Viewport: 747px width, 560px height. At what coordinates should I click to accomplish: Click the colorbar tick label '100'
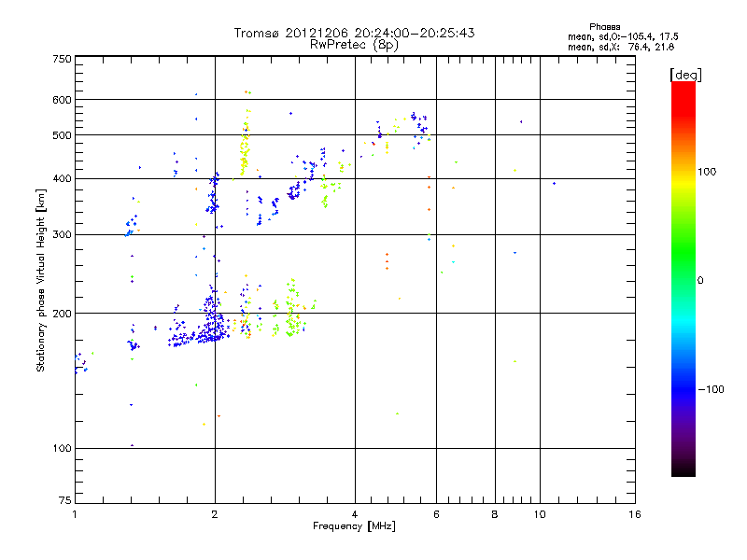click(707, 172)
